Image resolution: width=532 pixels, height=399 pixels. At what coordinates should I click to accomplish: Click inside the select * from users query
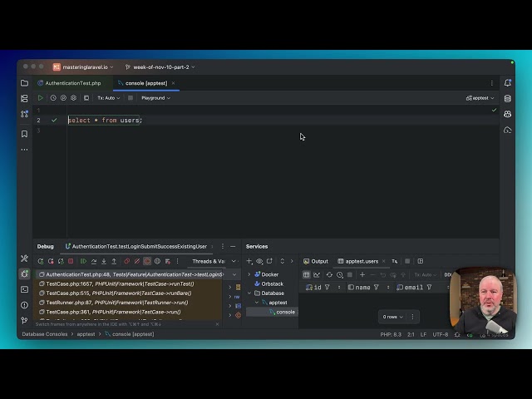coord(106,120)
